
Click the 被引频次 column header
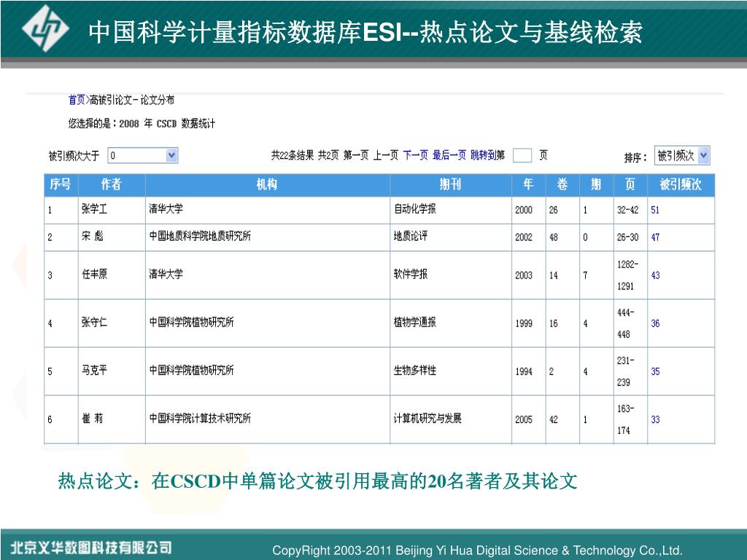tap(681, 184)
